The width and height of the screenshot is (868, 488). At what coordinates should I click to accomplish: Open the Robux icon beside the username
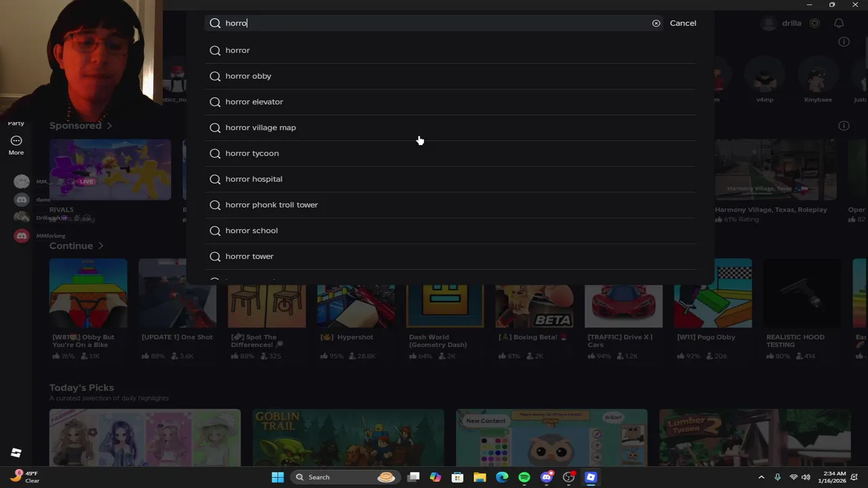815,23
